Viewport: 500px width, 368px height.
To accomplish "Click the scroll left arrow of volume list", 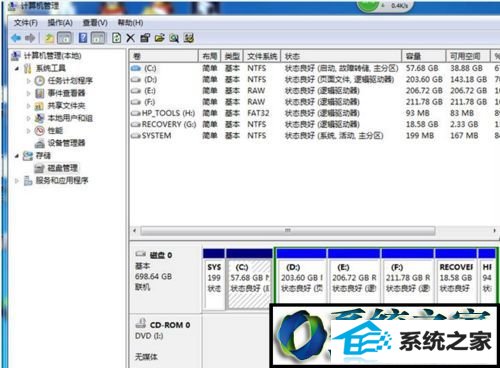I will tap(134, 231).
